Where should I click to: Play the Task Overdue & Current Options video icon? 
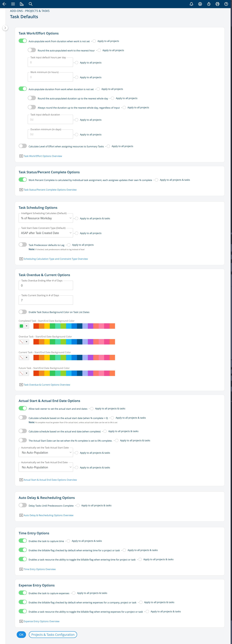(x=21, y=385)
